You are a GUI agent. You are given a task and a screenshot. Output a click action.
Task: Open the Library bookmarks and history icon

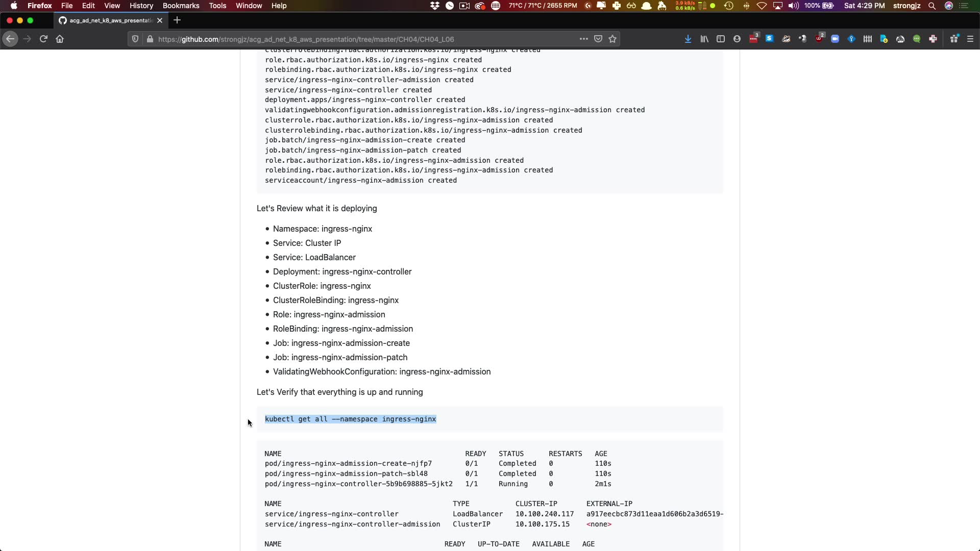click(x=704, y=39)
